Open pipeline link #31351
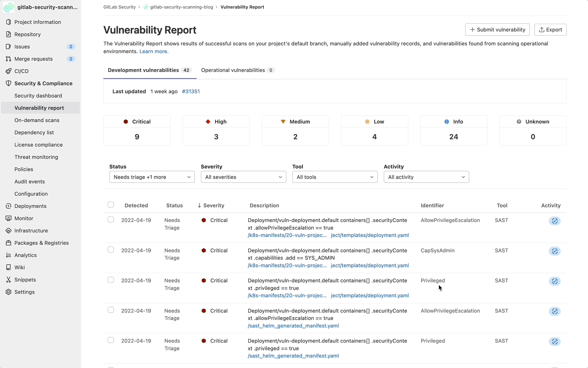Screen dimensions: 588x368 click(191, 92)
